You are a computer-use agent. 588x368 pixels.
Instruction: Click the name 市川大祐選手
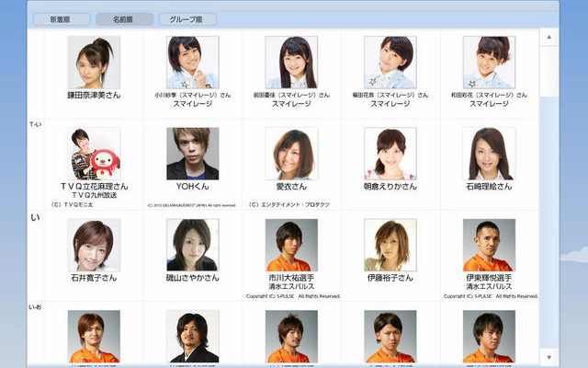click(x=291, y=278)
